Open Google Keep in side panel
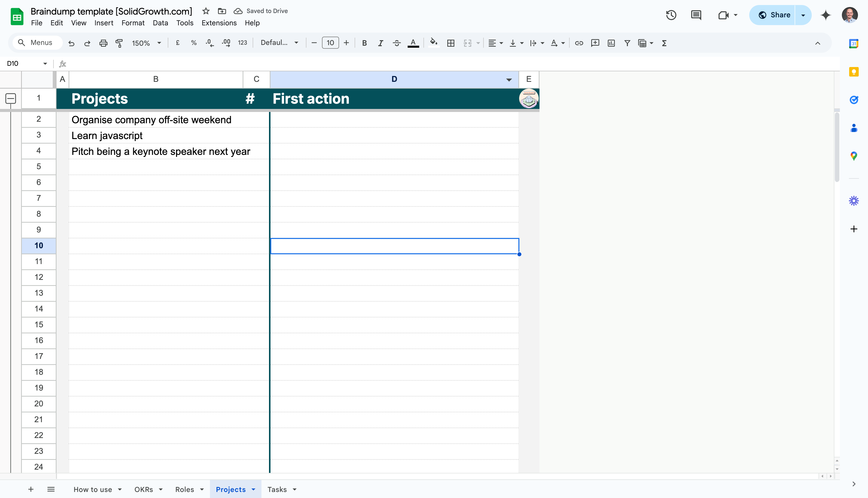Screen dimensions: 868x498 pyautogui.click(x=854, y=72)
